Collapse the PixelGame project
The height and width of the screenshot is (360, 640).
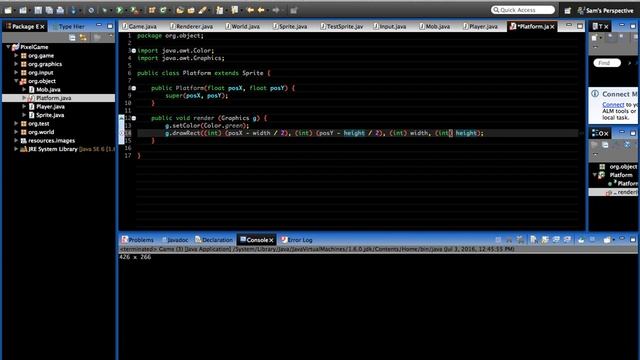pyautogui.click(x=8, y=47)
